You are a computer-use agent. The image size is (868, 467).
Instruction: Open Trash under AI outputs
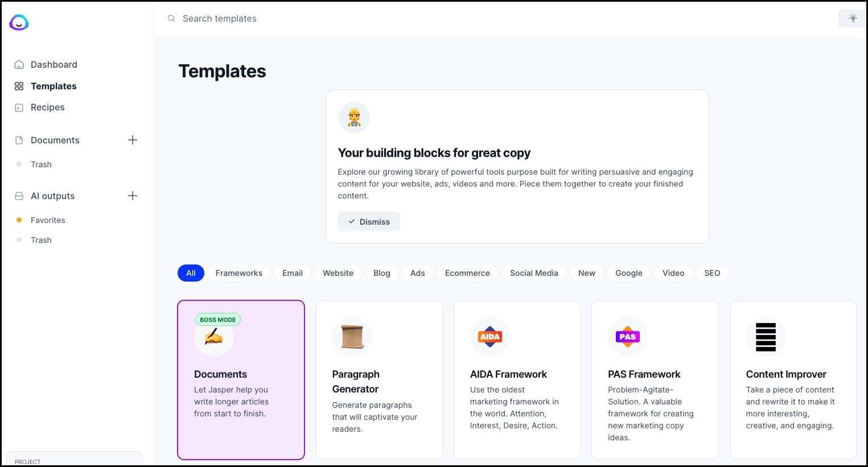[41, 240]
